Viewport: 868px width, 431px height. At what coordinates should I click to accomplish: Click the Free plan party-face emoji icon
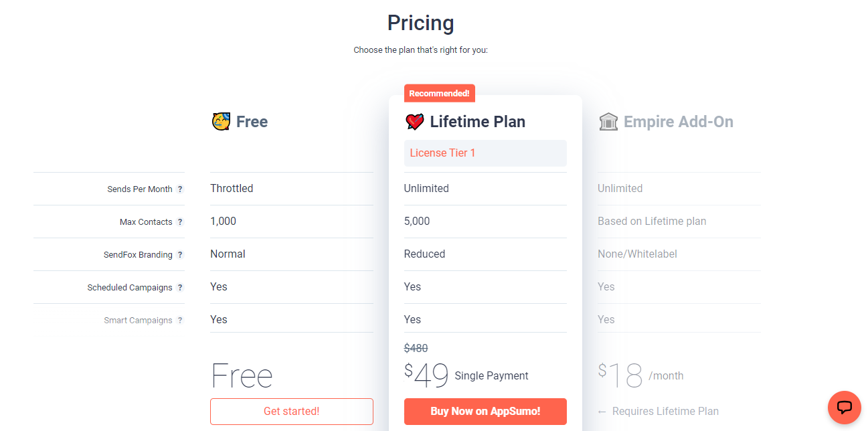tap(221, 122)
